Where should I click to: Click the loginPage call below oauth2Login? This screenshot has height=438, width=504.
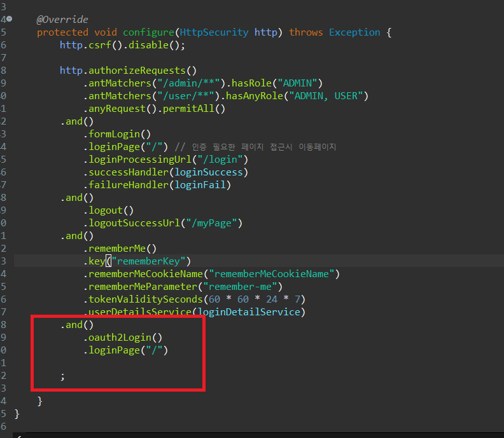point(125,350)
